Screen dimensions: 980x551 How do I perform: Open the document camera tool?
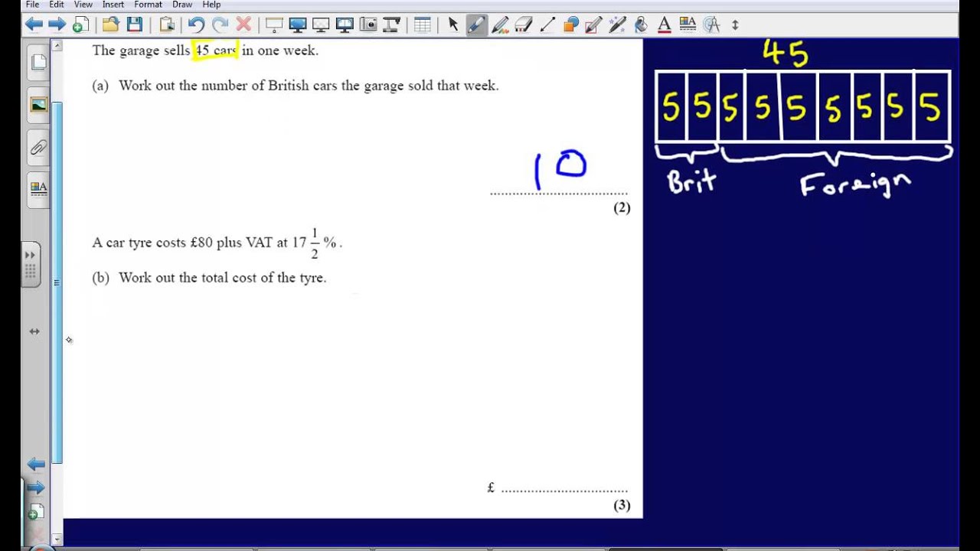pyautogui.click(x=392, y=24)
